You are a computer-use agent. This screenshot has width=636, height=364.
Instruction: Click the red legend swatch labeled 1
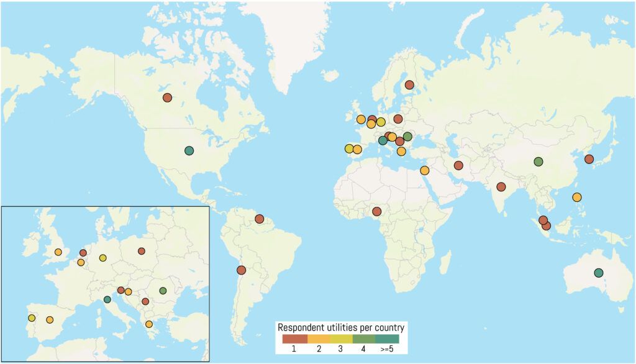294,339
